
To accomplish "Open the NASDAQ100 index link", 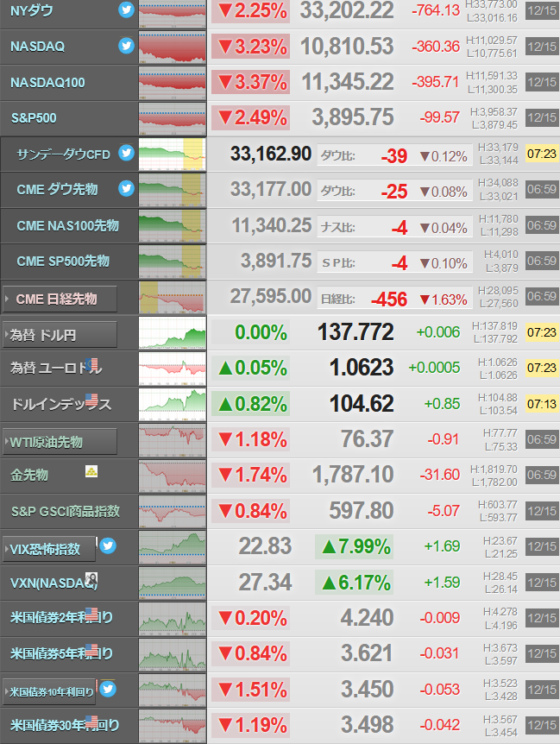I will 47,83.
